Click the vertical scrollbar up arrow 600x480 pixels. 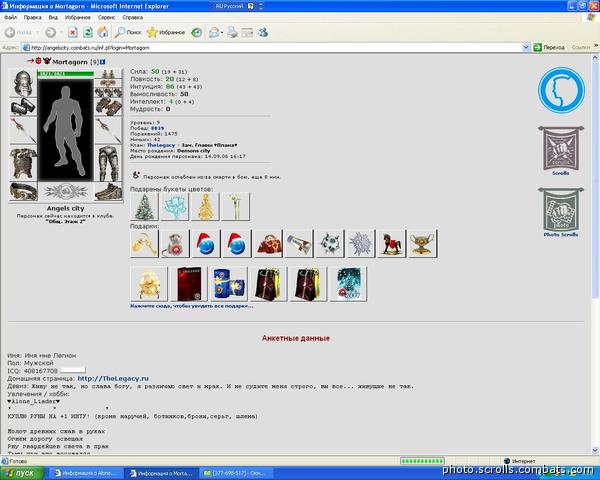point(595,58)
